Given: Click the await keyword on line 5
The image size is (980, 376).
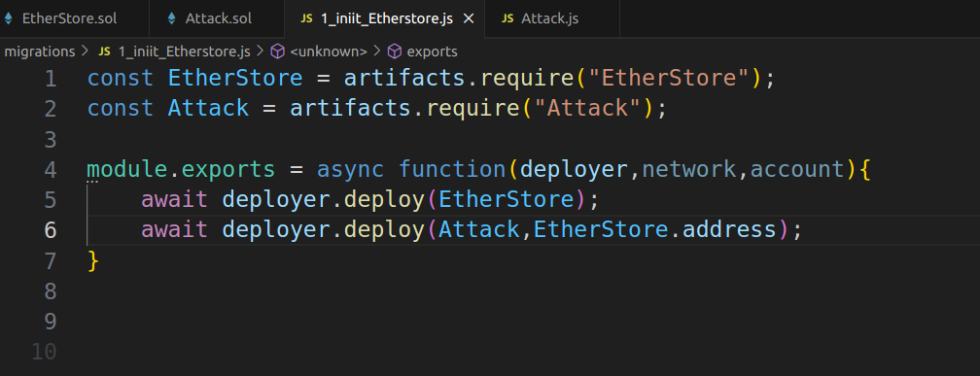Looking at the screenshot, I should coord(174,199).
